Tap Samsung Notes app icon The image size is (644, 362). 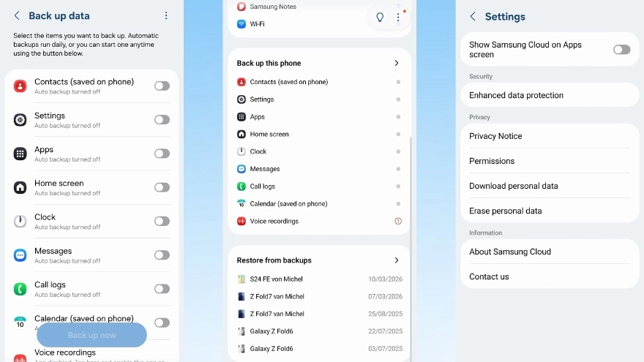(x=241, y=7)
